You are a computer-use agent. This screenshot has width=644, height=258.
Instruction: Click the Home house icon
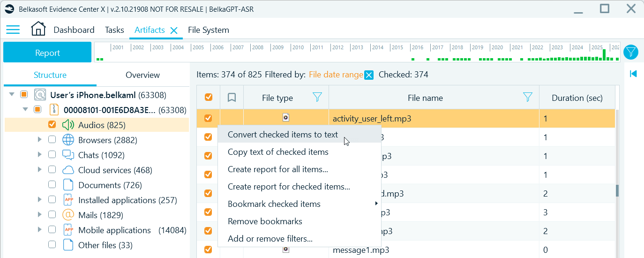click(x=38, y=30)
